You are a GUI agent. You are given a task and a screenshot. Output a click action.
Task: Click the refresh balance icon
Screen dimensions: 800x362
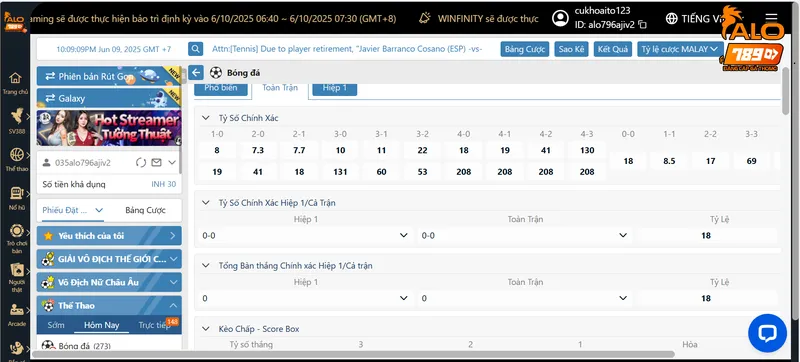click(141, 163)
